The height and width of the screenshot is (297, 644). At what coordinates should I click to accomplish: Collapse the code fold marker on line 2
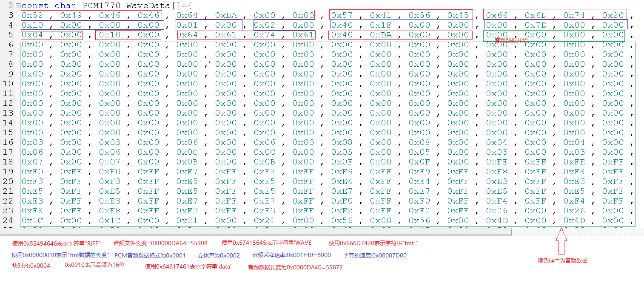tap(17, 6)
